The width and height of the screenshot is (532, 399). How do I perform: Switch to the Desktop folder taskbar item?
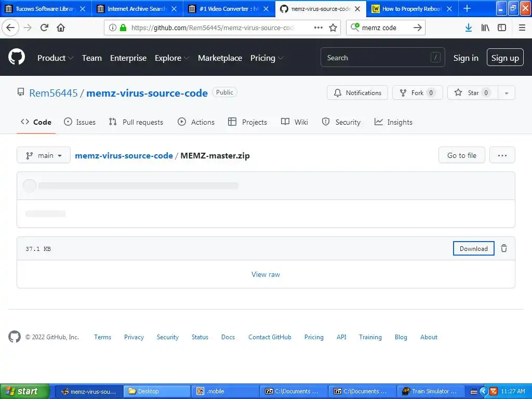157,391
